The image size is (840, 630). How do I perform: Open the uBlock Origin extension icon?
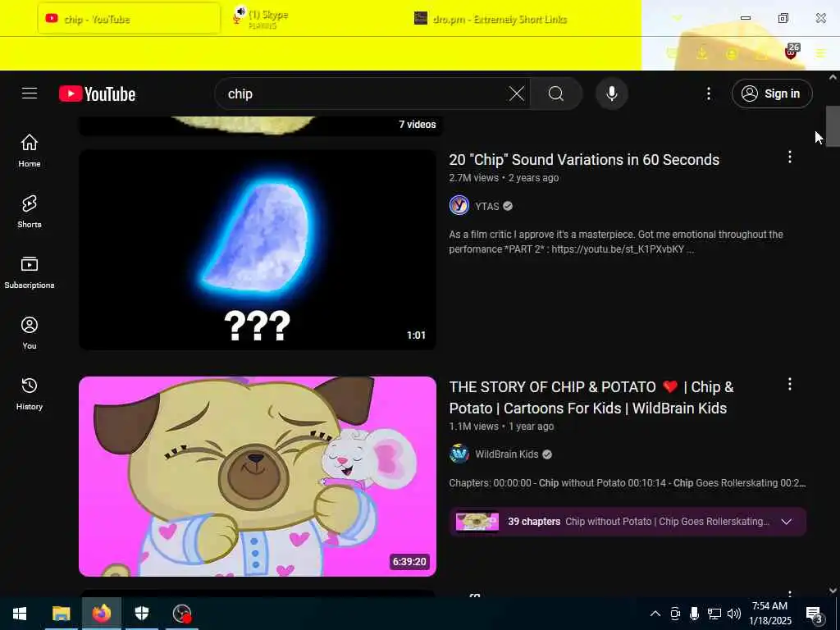click(792, 52)
